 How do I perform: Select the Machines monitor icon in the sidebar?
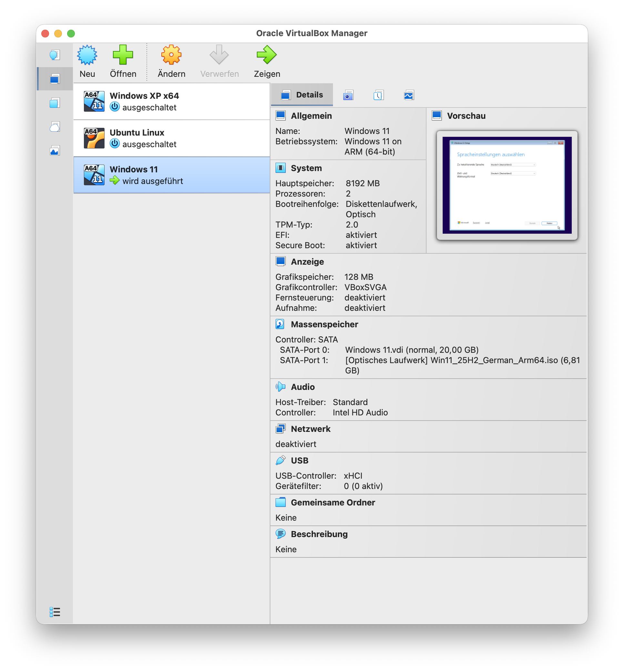55,79
